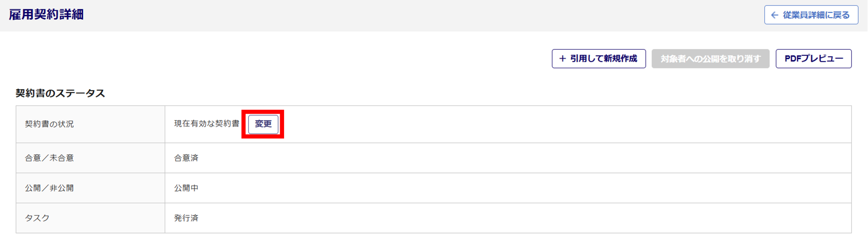The height and width of the screenshot is (239, 868).
Task: Select the 公開／非公開 label cell
Action: point(91,188)
